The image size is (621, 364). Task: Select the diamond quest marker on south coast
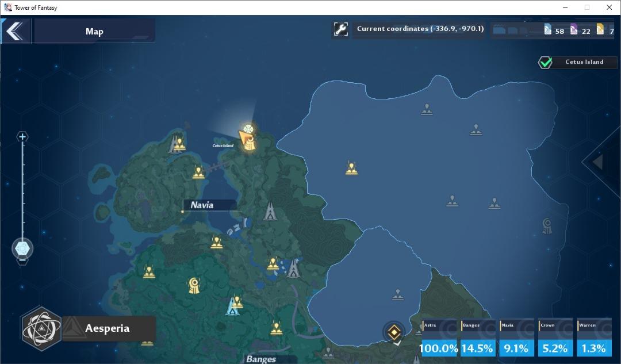[393, 332]
